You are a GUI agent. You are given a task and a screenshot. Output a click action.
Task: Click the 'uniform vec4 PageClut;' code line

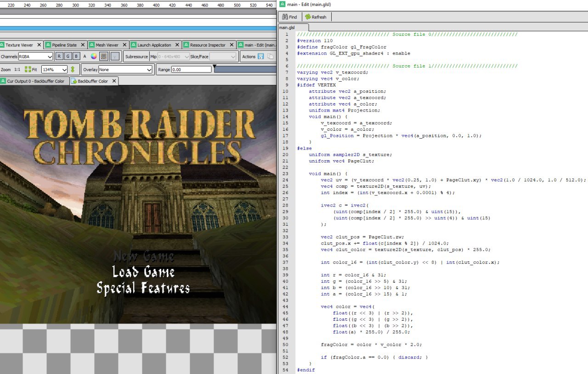pos(341,161)
